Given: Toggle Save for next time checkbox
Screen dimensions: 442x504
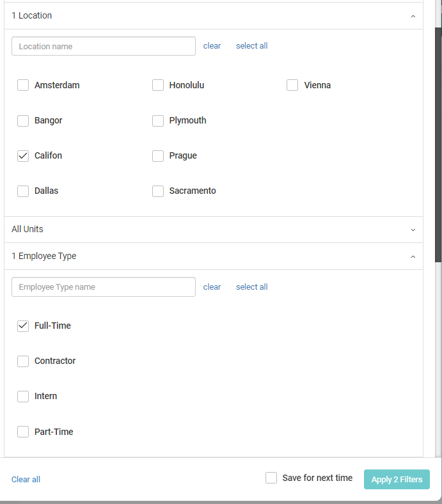Looking at the screenshot, I should (271, 478).
